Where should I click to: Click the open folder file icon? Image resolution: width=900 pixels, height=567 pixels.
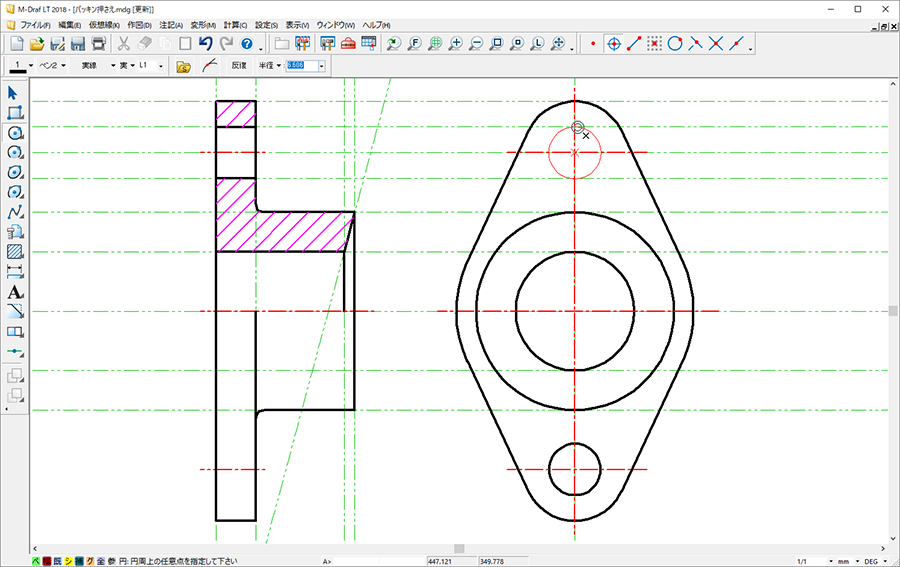[x=37, y=43]
